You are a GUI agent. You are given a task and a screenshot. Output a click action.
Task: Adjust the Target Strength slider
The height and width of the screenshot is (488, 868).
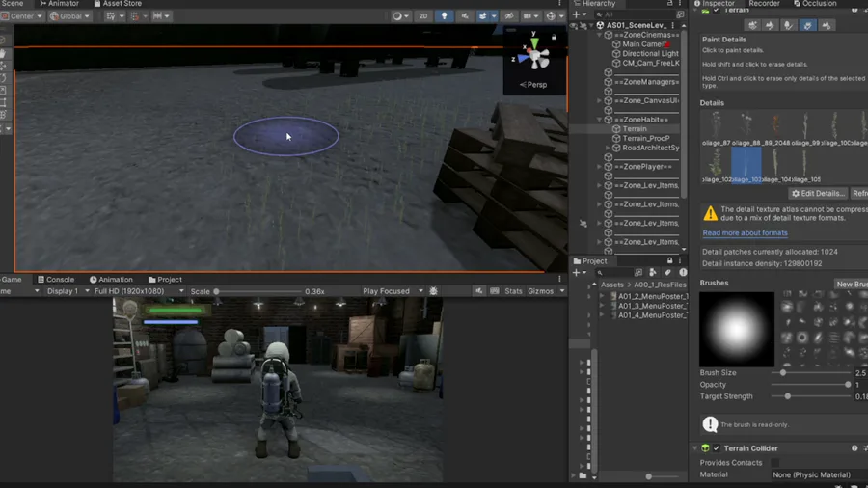[810, 396]
